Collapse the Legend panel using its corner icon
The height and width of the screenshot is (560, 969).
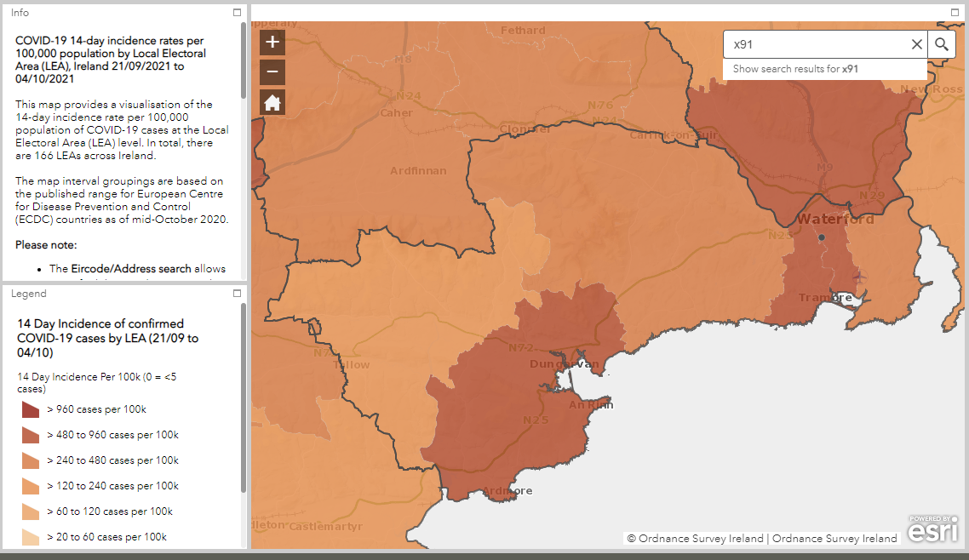(x=237, y=293)
